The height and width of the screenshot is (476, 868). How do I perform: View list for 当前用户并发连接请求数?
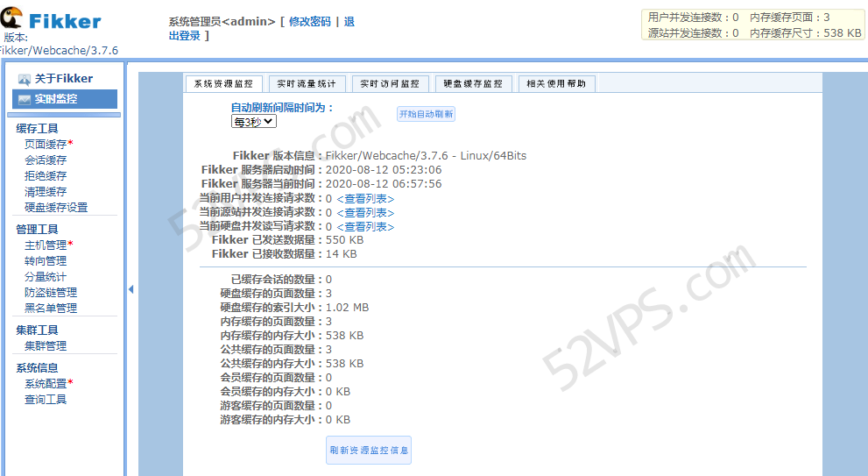coord(365,199)
